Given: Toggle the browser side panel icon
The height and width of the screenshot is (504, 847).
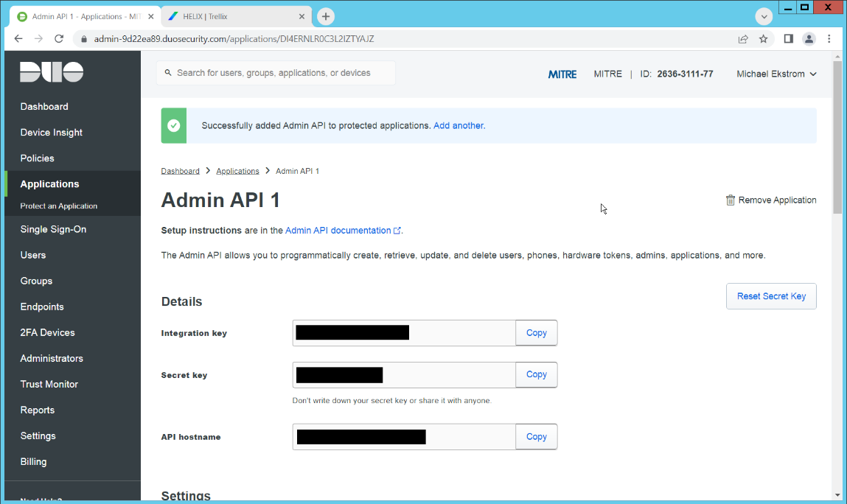Looking at the screenshot, I should (788, 39).
